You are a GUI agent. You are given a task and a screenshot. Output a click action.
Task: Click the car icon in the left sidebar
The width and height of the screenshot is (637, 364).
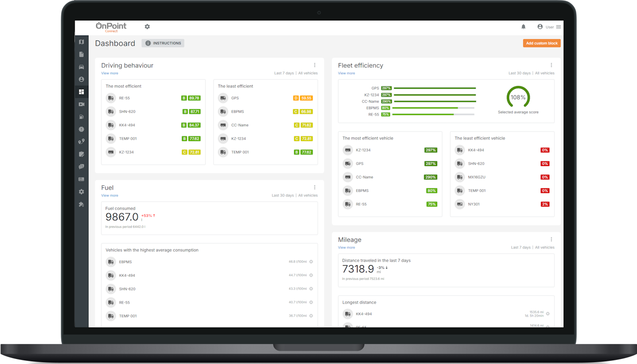tap(82, 67)
